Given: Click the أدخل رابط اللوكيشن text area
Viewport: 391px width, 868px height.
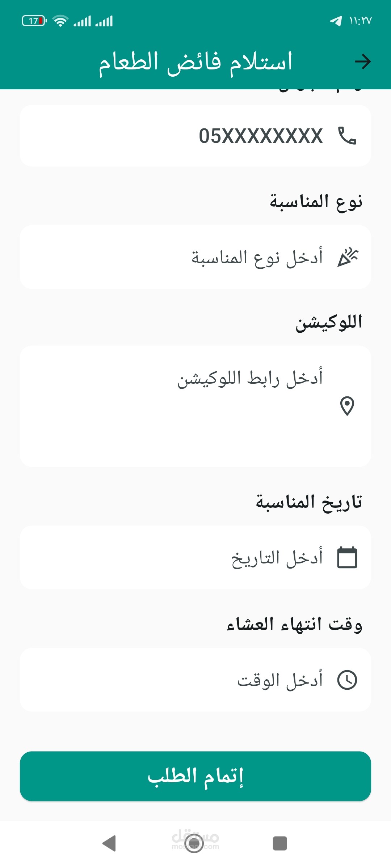Looking at the screenshot, I should click(x=195, y=406).
